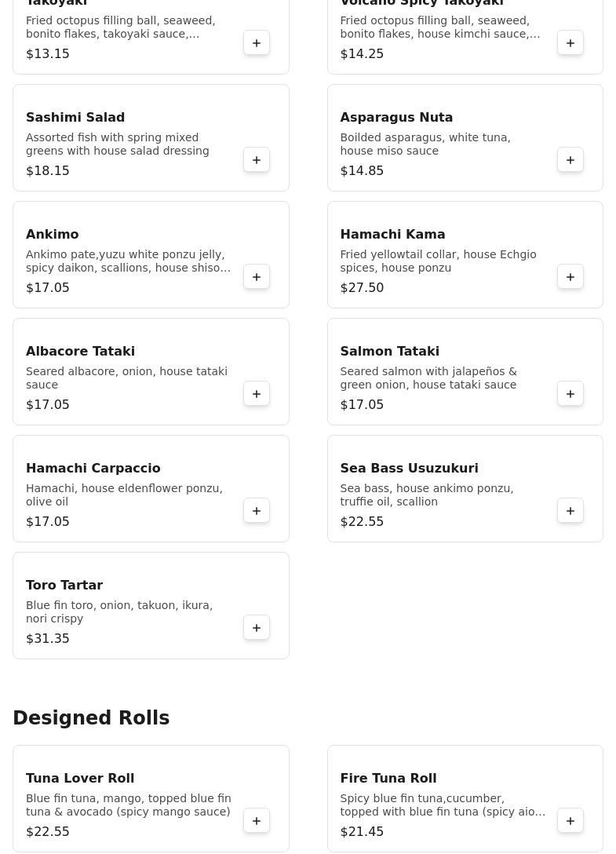The width and height of the screenshot is (616, 854).
Task: Open Tuna Lover Roll description
Action: click(129, 805)
